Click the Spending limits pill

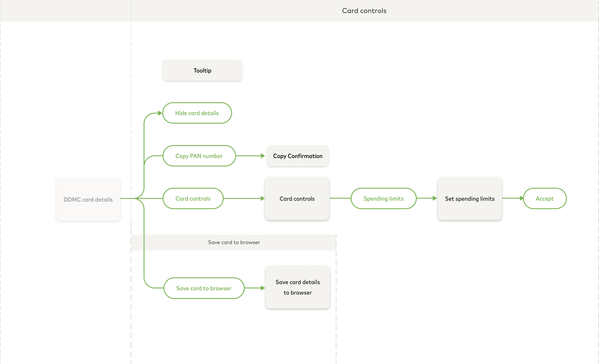tap(383, 199)
